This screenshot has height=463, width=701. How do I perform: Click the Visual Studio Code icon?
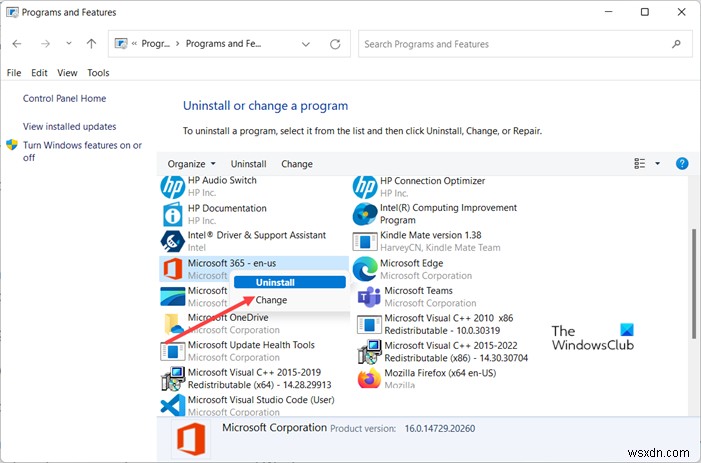pyautogui.click(x=173, y=405)
